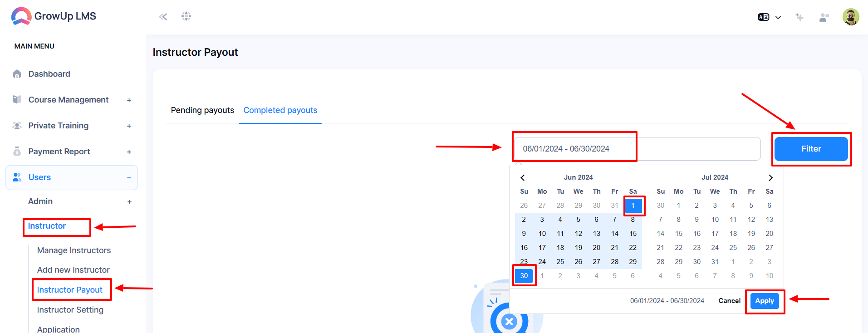Select May 26 greyed date in June calendar
868x333 pixels.
click(524, 206)
